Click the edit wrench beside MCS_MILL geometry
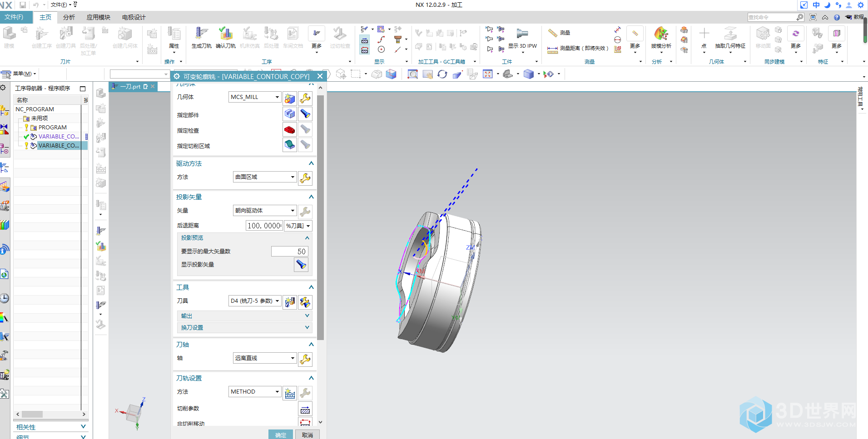Image resolution: width=868 pixels, height=439 pixels. coord(305,98)
